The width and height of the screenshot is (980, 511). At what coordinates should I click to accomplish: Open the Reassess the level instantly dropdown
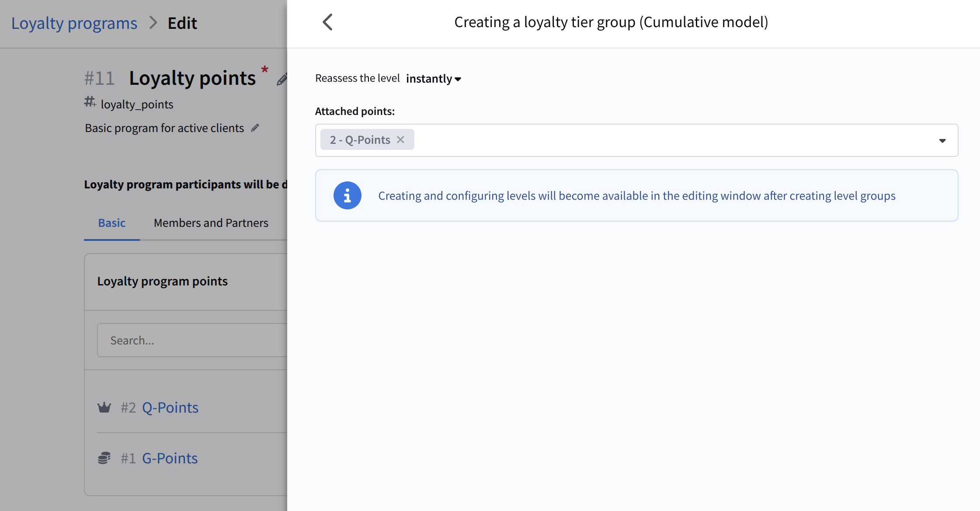point(433,79)
